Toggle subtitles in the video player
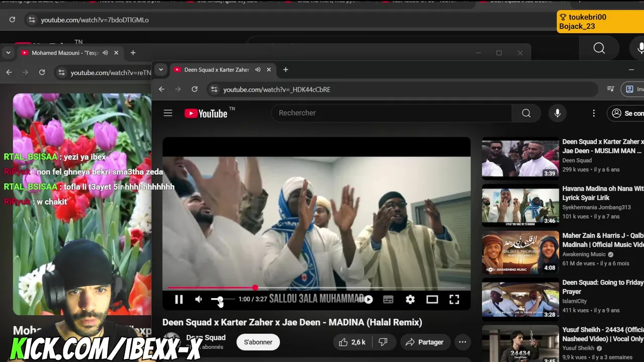The height and width of the screenshot is (362, 644). (388, 300)
